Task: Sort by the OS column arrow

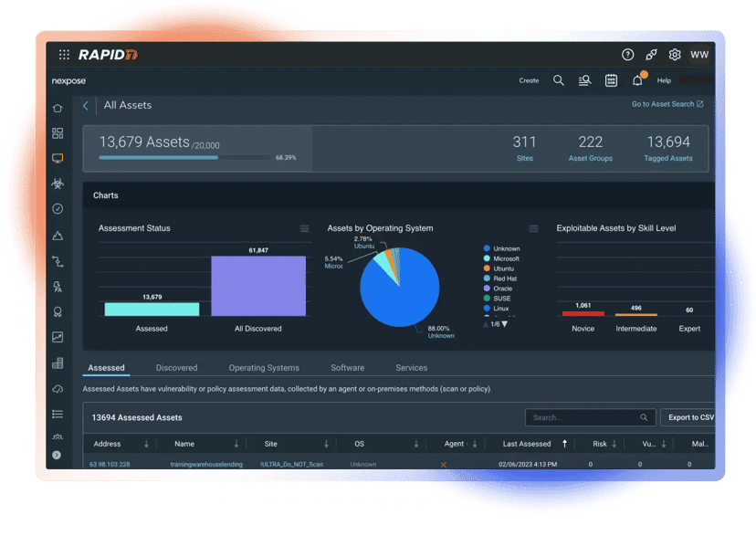Action: (x=416, y=444)
